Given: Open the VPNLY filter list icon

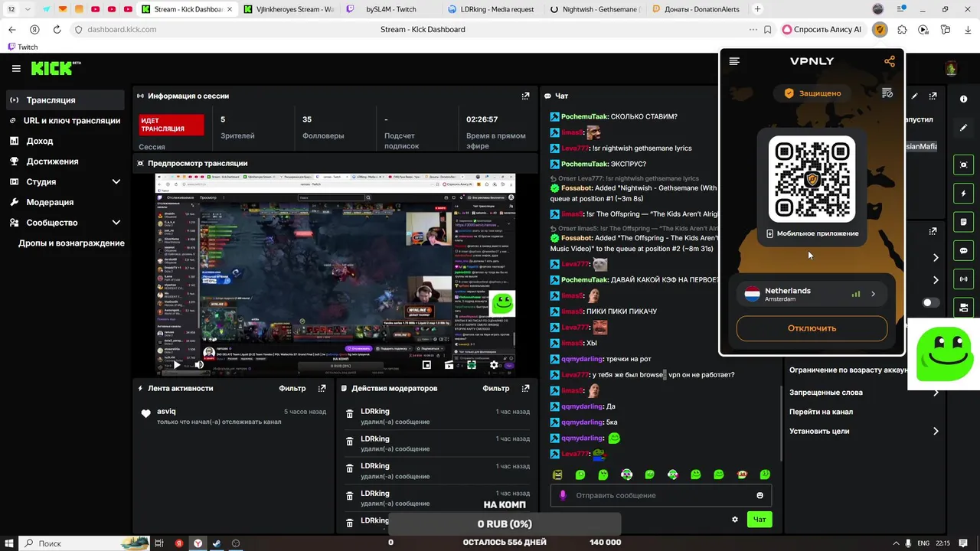Looking at the screenshot, I should pos(887,93).
